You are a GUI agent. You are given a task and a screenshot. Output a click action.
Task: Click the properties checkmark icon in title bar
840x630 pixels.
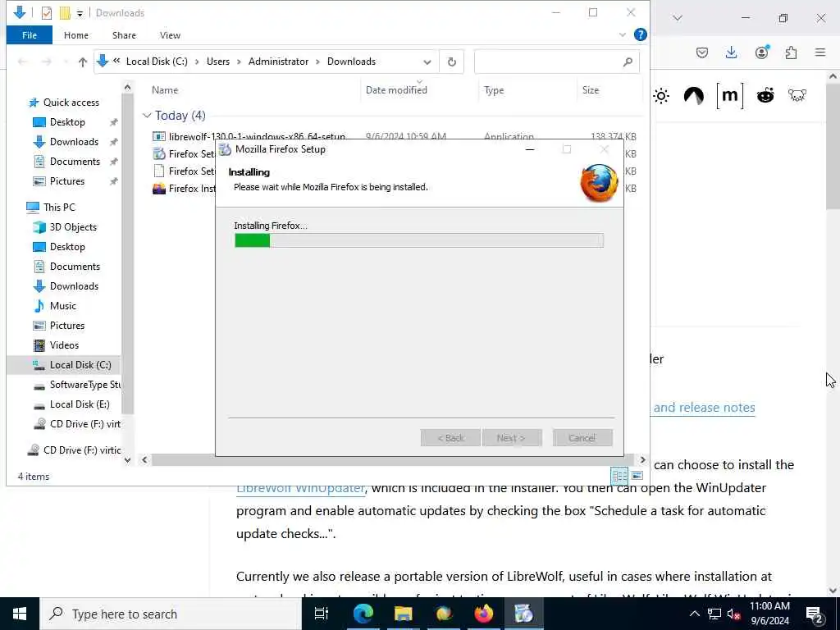pyautogui.click(x=47, y=13)
